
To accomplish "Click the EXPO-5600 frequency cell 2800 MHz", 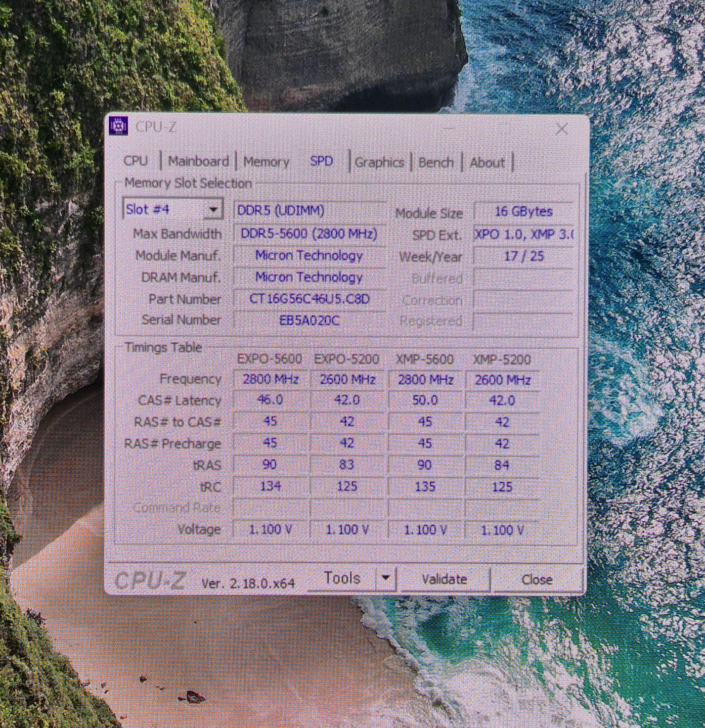I will (271, 379).
